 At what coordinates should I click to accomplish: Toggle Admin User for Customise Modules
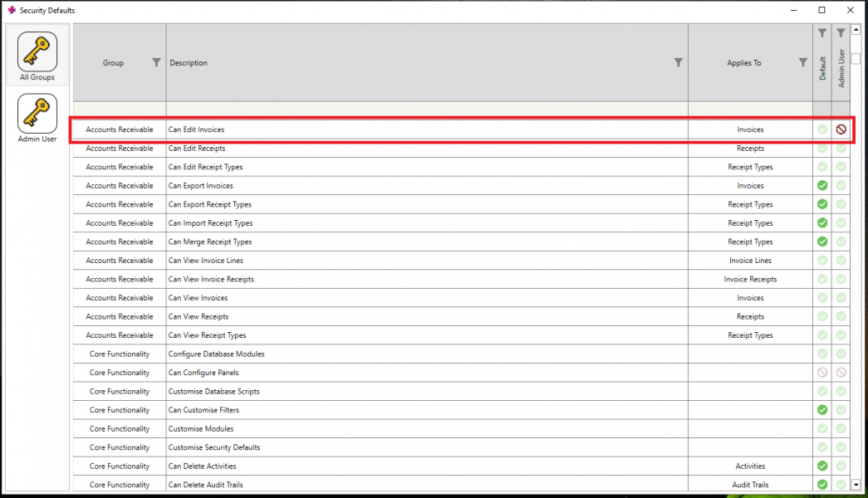tap(841, 429)
